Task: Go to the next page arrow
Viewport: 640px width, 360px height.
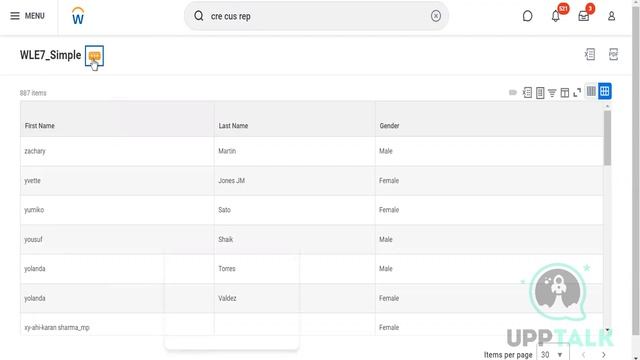Action: (604, 355)
